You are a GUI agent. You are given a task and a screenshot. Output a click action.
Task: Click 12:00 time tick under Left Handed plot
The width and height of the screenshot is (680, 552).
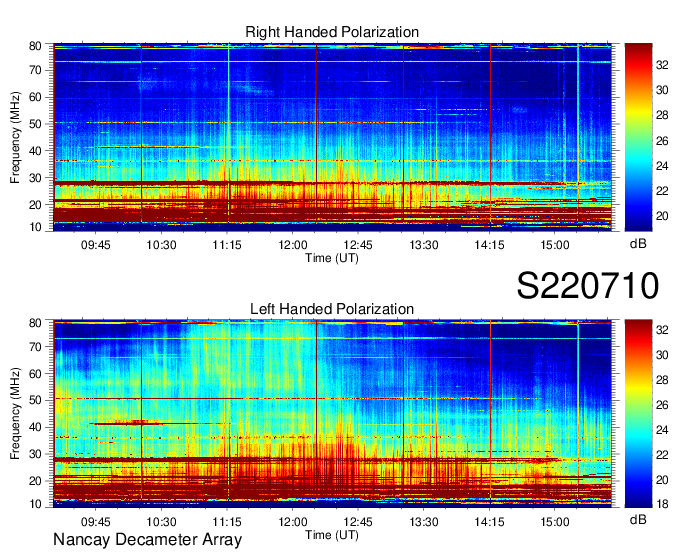tap(293, 522)
